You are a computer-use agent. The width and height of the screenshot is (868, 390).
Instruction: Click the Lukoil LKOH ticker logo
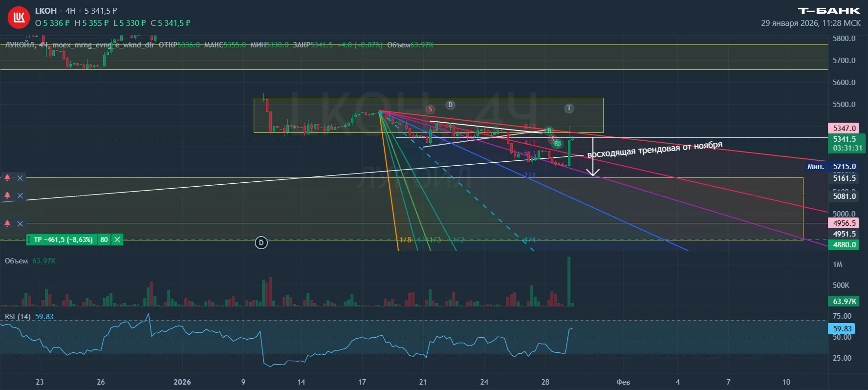pyautogui.click(x=19, y=18)
